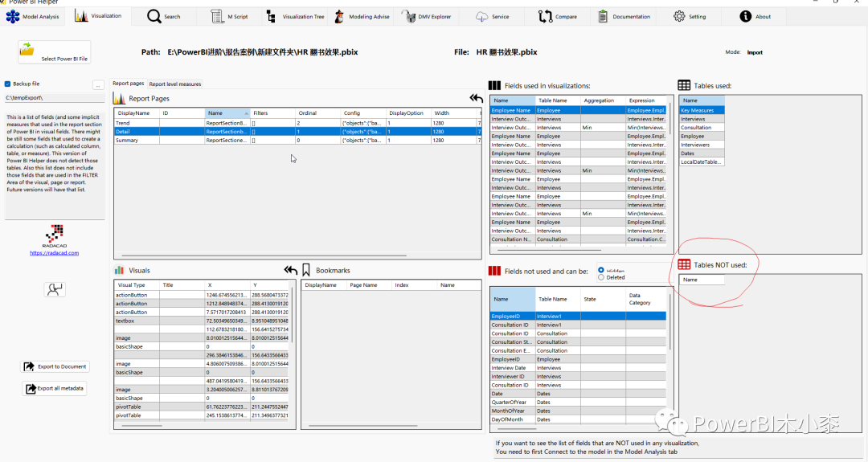Select the EmployeeID Interview1 unused field row
Screen dimensions: 868x462
pos(578,317)
